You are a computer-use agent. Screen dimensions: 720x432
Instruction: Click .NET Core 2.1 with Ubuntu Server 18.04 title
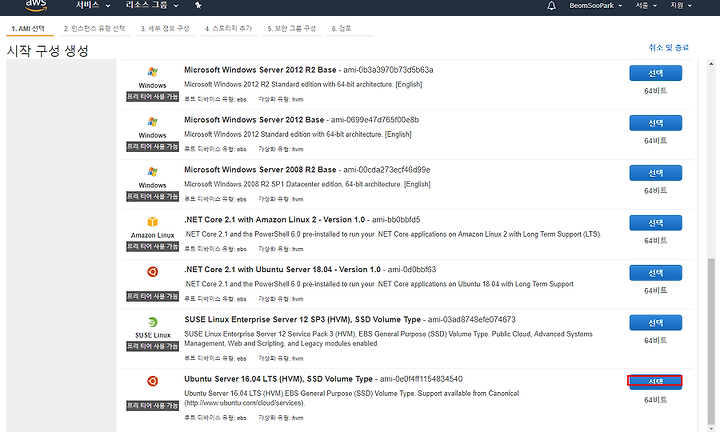click(282, 269)
